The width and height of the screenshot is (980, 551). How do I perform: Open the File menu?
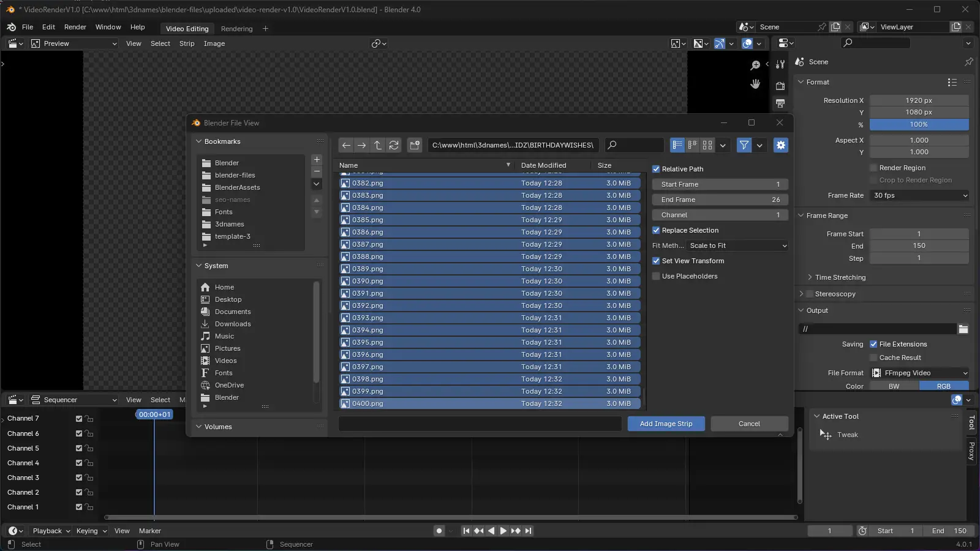tap(28, 27)
